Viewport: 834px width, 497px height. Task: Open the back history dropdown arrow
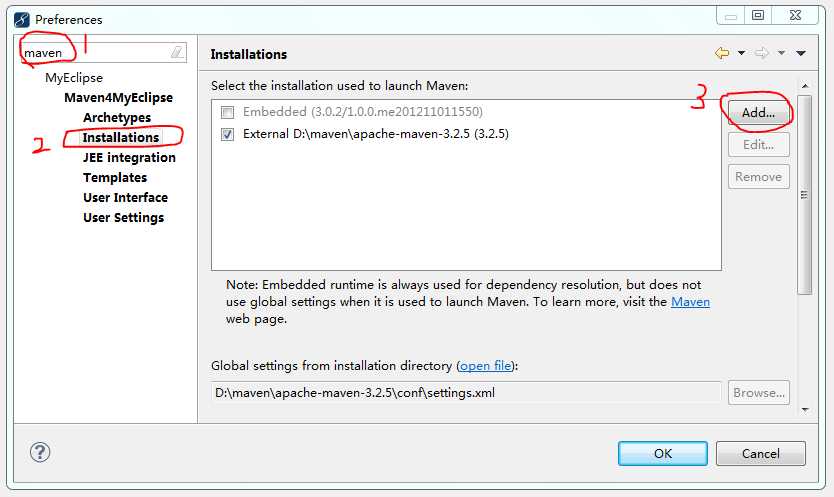click(741, 53)
